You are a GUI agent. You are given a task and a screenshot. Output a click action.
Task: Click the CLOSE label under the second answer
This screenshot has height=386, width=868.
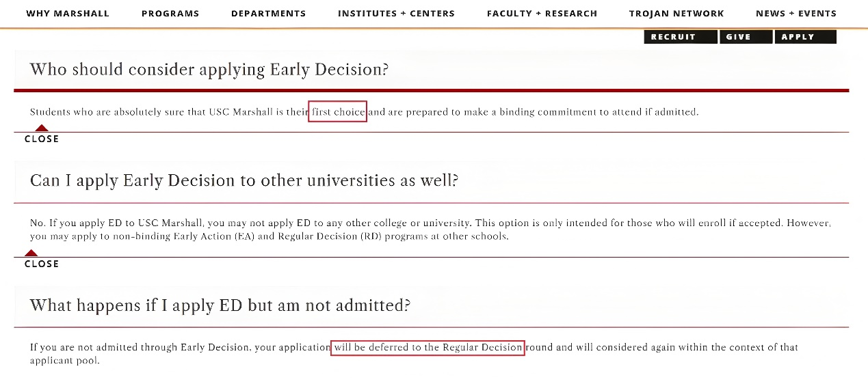pos(42,264)
